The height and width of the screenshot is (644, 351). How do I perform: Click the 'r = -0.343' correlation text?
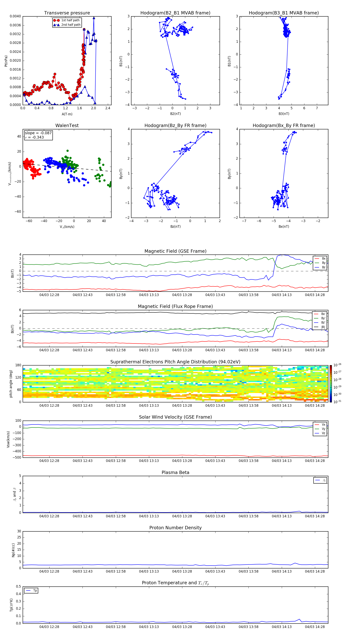tap(35, 137)
